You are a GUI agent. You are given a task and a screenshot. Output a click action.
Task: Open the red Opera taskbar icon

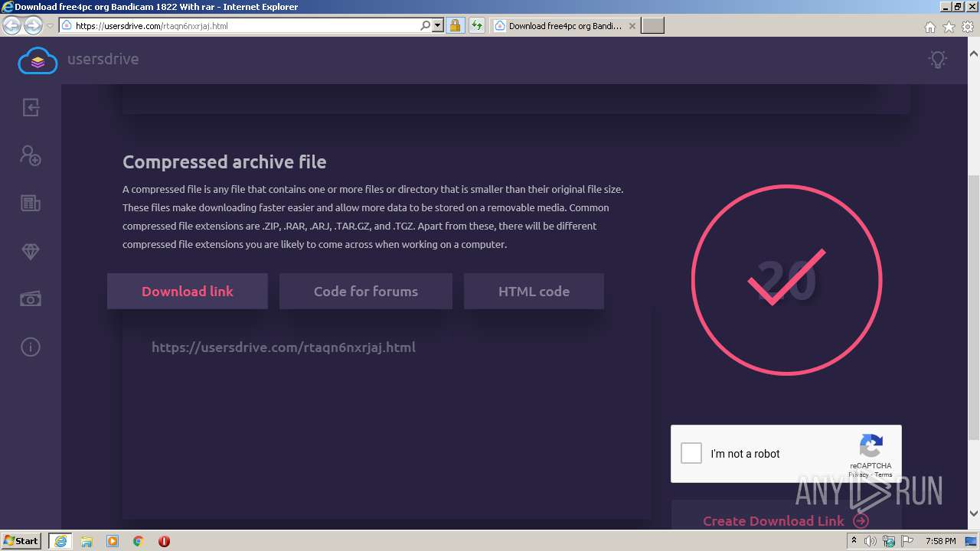click(x=164, y=541)
